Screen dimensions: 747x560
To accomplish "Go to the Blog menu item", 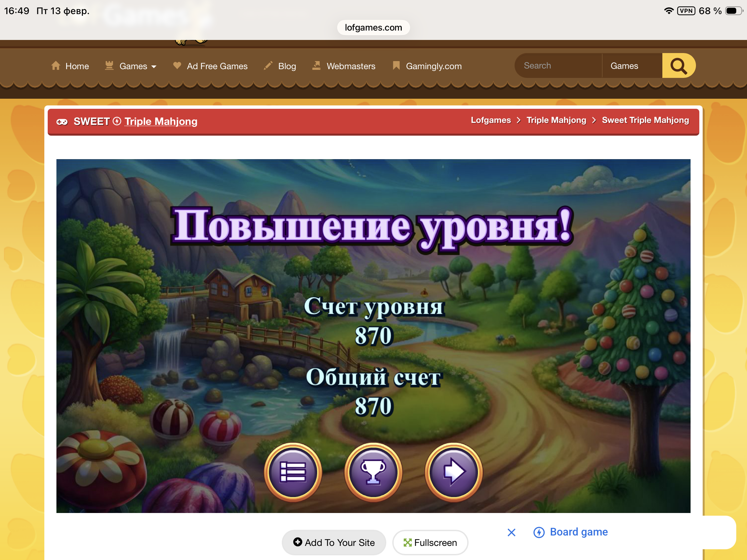I will click(x=287, y=66).
